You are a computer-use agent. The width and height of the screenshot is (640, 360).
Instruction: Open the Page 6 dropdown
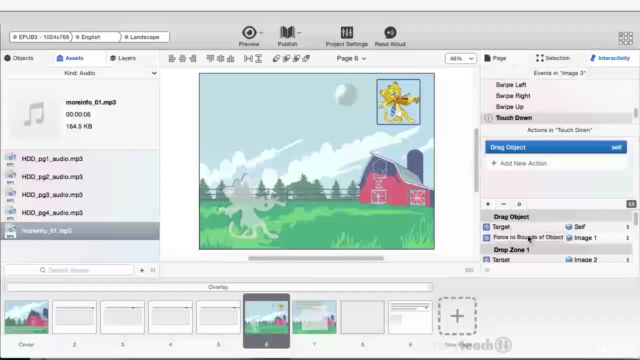point(351,58)
